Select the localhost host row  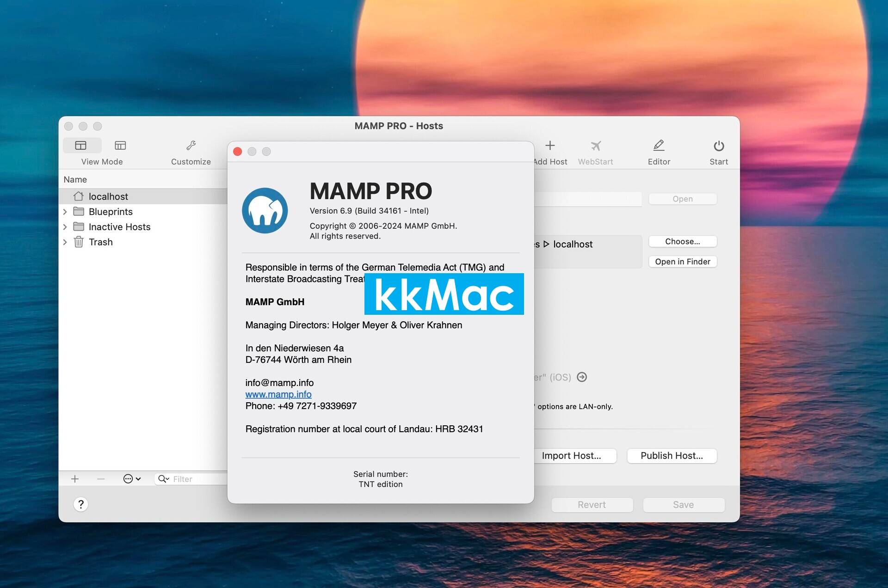[x=143, y=196]
